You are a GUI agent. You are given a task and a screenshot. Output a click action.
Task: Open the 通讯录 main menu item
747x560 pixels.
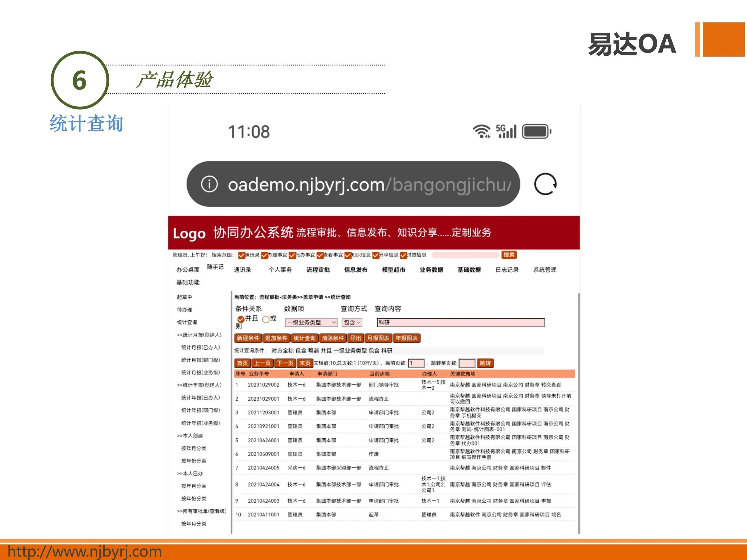242,270
